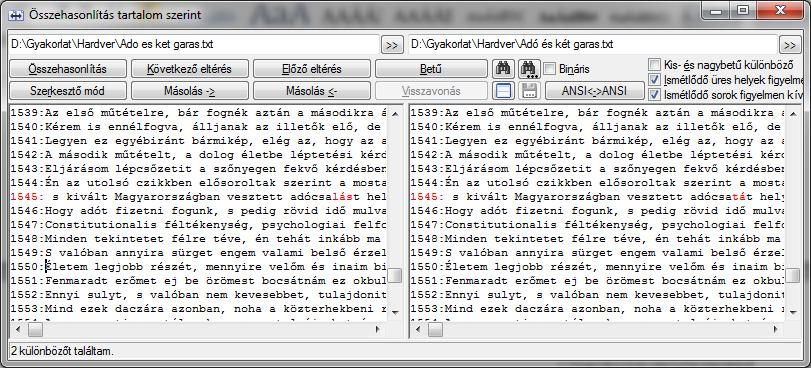Switch to Szerkesztő mód
The height and width of the screenshot is (368, 811).
click(x=68, y=91)
